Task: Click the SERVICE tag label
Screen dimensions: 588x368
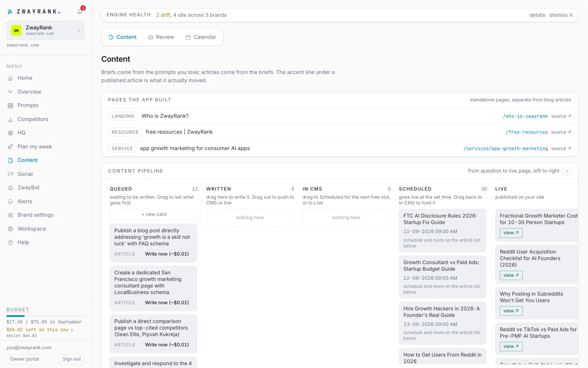Action: coord(122,149)
